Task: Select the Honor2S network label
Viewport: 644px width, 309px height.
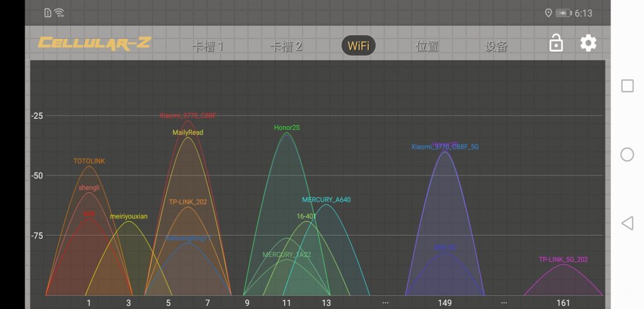Action: (x=287, y=127)
